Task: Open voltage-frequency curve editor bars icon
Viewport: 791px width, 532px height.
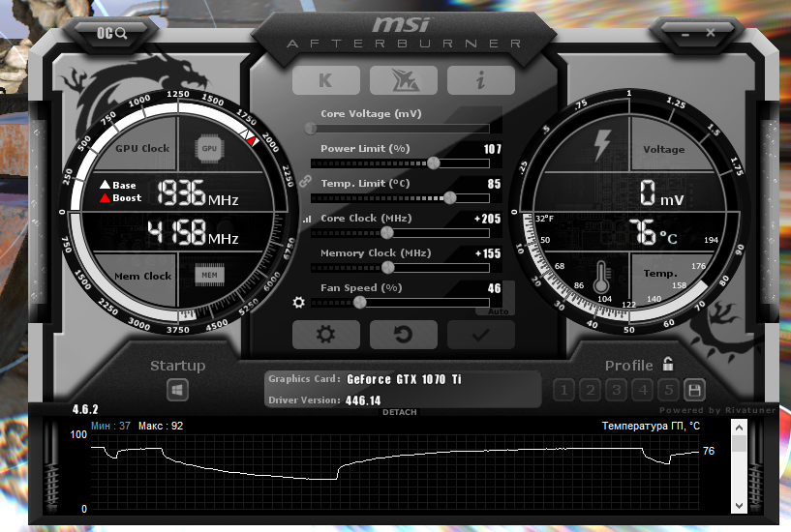Action: pos(307,220)
